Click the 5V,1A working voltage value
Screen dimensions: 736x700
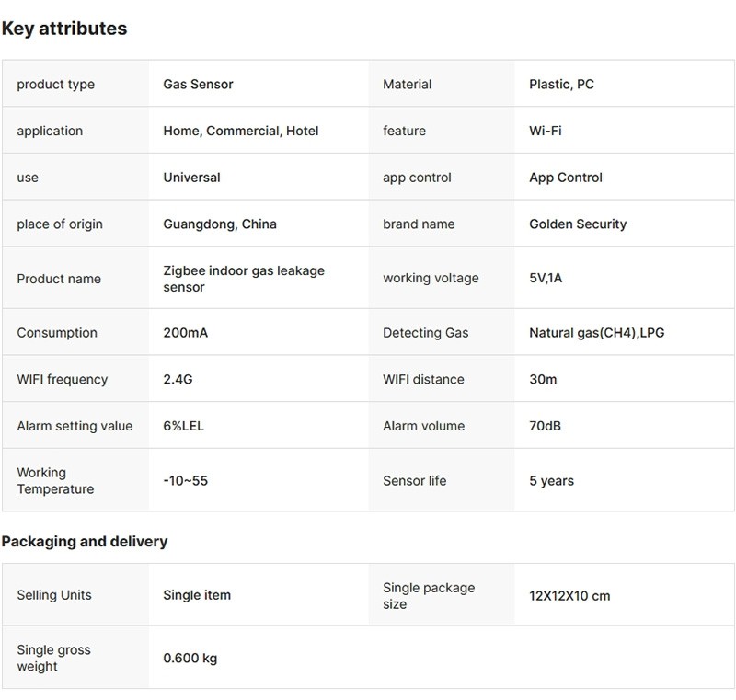pos(545,279)
